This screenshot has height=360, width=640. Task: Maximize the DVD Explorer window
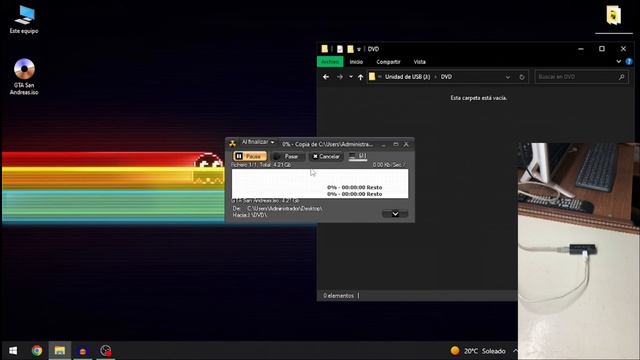pos(602,49)
